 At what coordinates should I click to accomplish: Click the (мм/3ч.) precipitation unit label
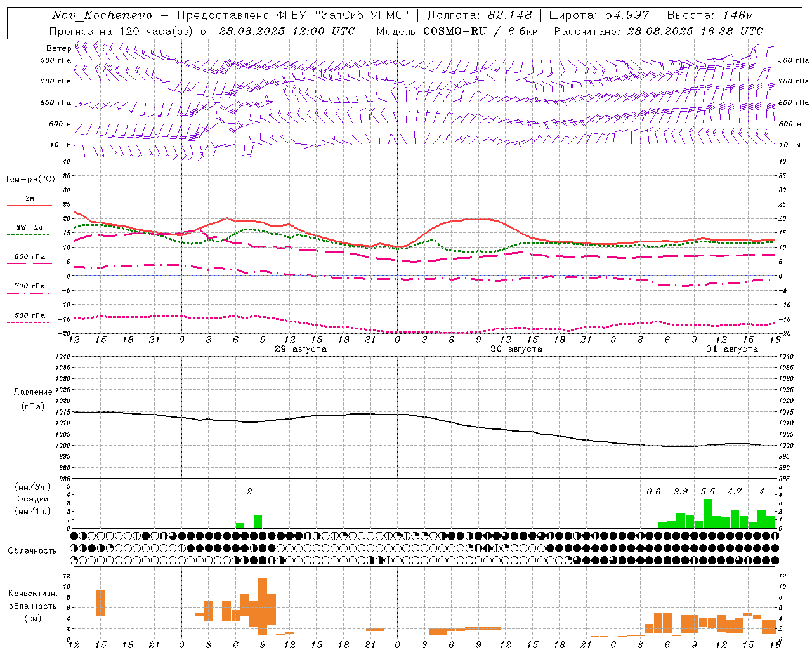33,487
